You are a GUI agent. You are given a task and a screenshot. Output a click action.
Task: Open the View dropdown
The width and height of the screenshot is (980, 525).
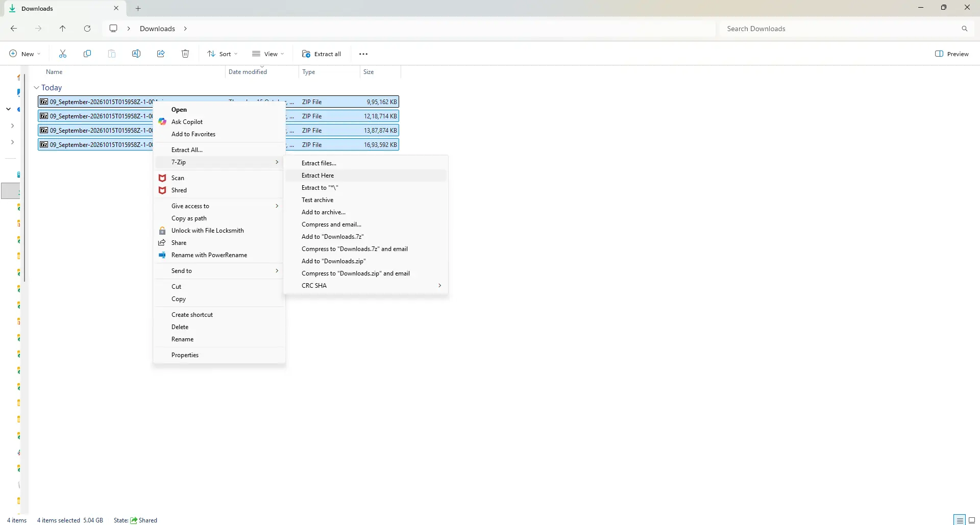(x=268, y=54)
